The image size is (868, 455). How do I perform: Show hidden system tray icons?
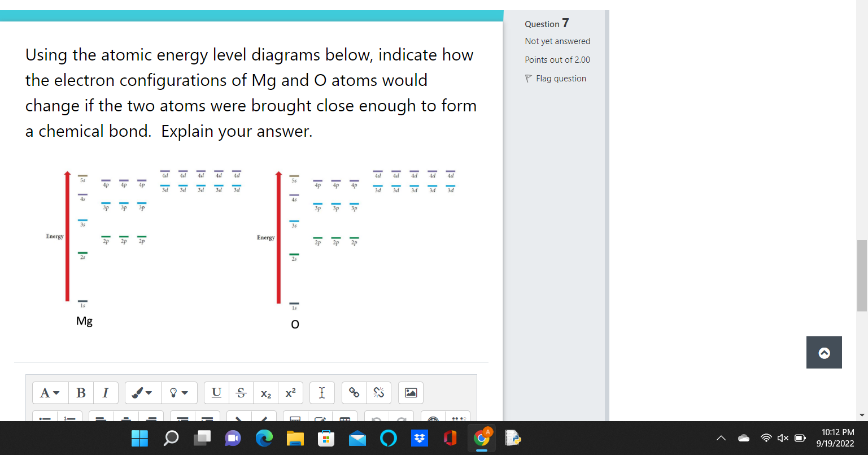pos(721,438)
